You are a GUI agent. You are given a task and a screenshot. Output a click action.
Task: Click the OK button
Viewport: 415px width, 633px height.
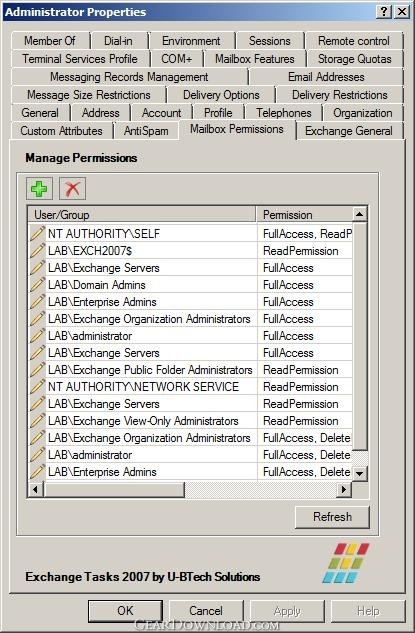125,611
